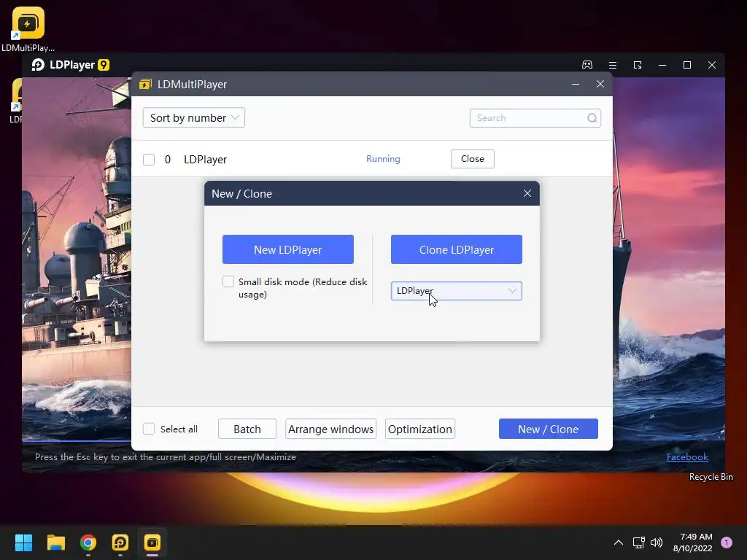The image size is (747, 560).
Task: Open the network status tray icon
Action: pyautogui.click(x=638, y=542)
